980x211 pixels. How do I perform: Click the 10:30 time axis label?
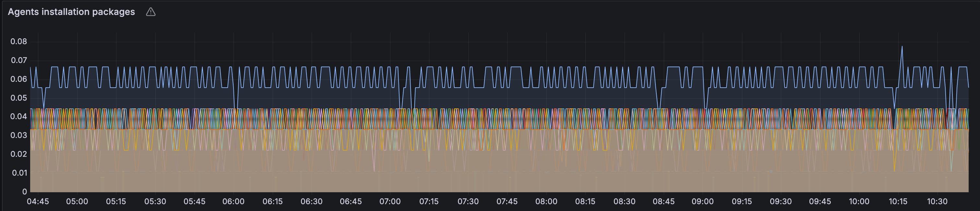tap(937, 202)
